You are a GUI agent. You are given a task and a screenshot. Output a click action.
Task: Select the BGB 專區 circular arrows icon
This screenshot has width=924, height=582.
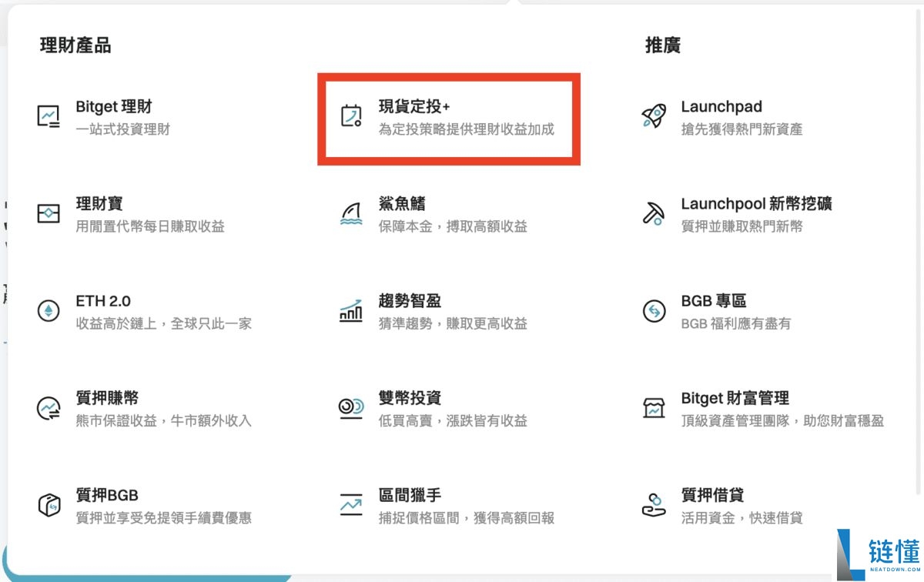pyautogui.click(x=654, y=312)
